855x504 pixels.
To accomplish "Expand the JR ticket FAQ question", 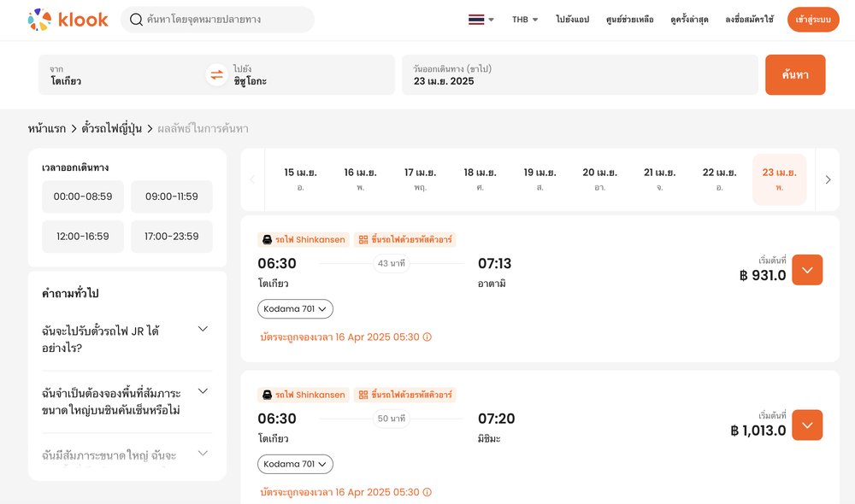I will [x=203, y=330].
